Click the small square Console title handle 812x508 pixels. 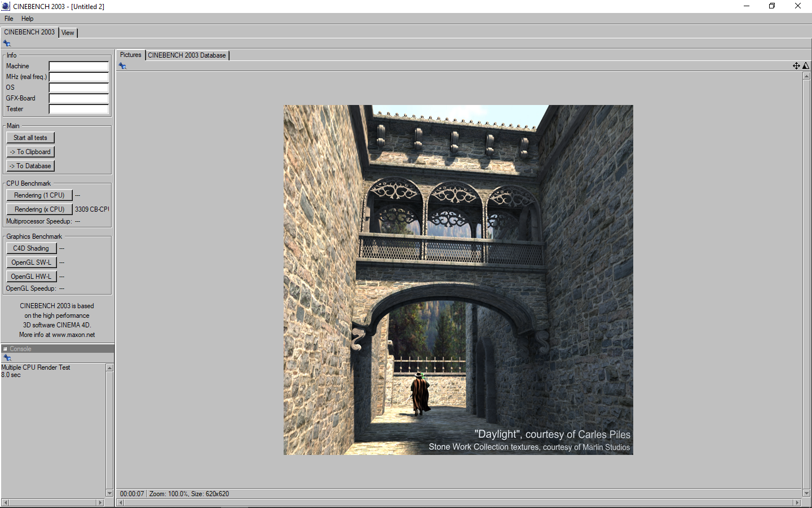click(5, 349)
